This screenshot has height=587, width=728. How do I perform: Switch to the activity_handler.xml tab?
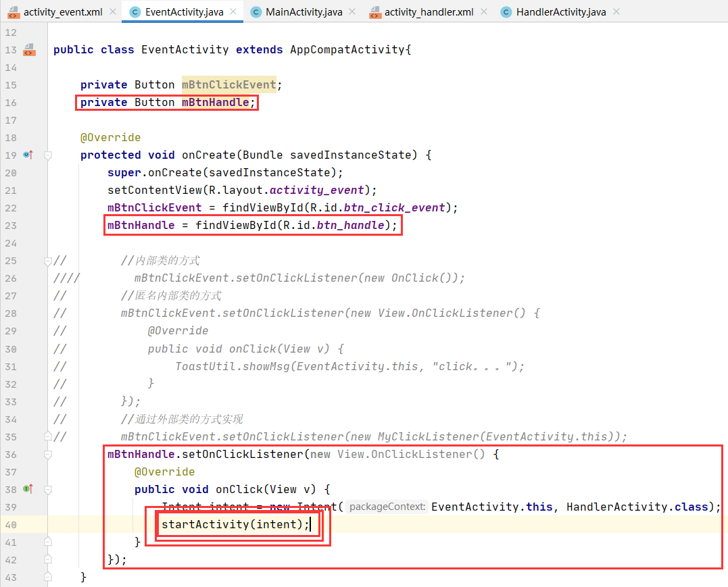[x=429, y=12]
